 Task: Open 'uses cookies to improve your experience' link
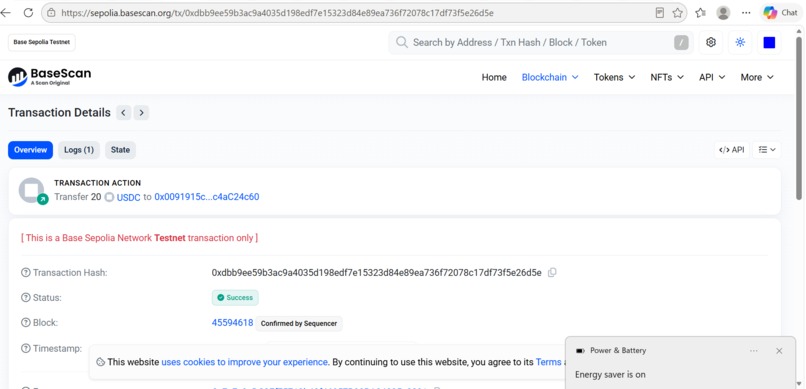point(245,362)
